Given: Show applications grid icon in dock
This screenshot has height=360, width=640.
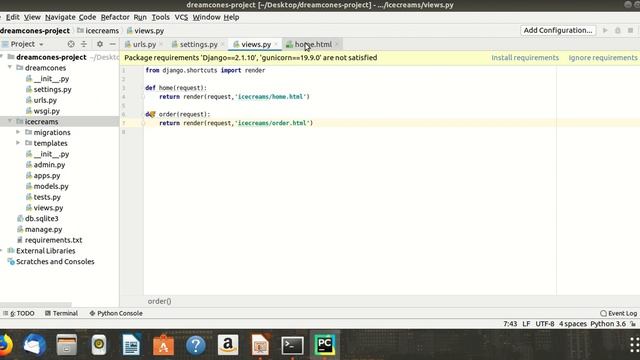Looking at the screenshot, I should 635,345.
